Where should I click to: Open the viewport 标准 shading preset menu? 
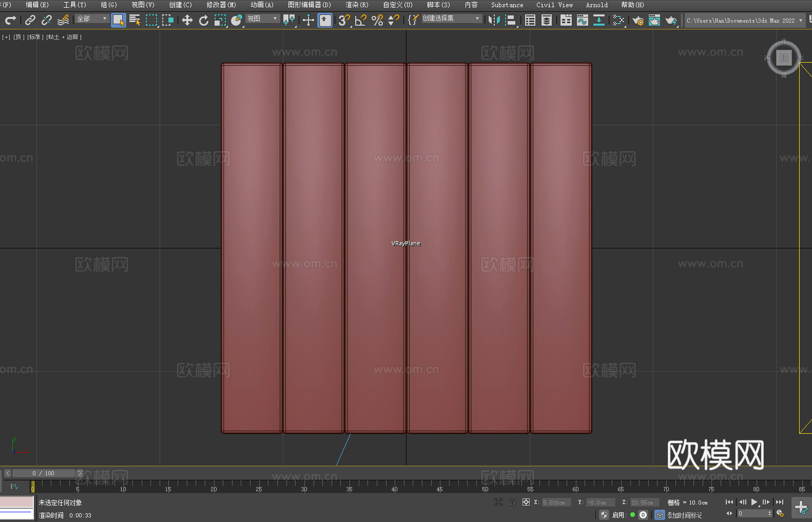coord(35,37)
